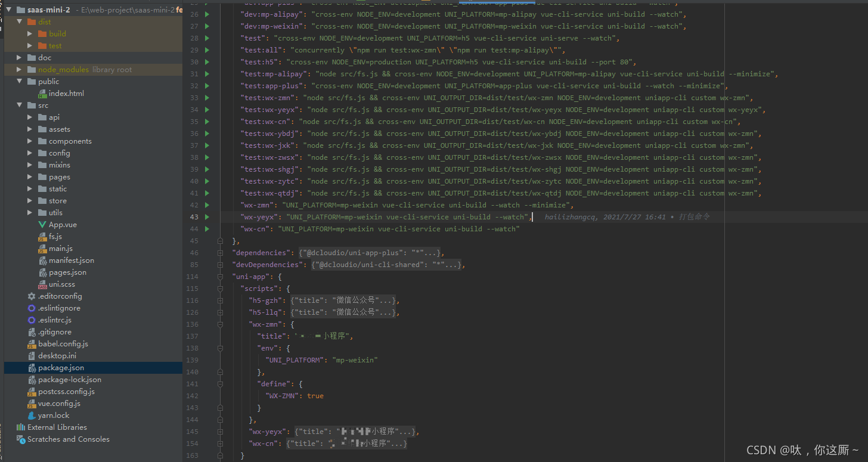
Task: Click the Sass icon of uni.scss
Action: 42,284
